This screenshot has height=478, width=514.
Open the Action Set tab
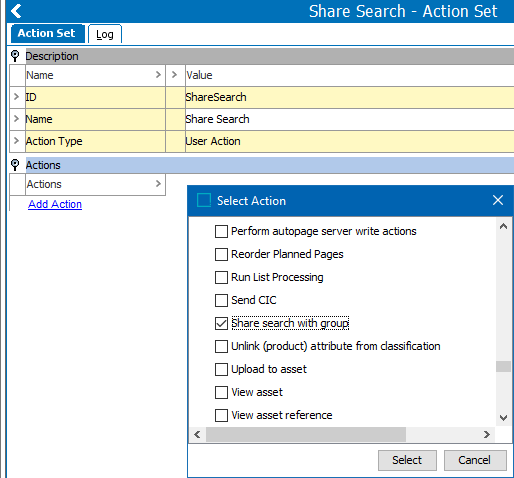[x=47, y=33]
